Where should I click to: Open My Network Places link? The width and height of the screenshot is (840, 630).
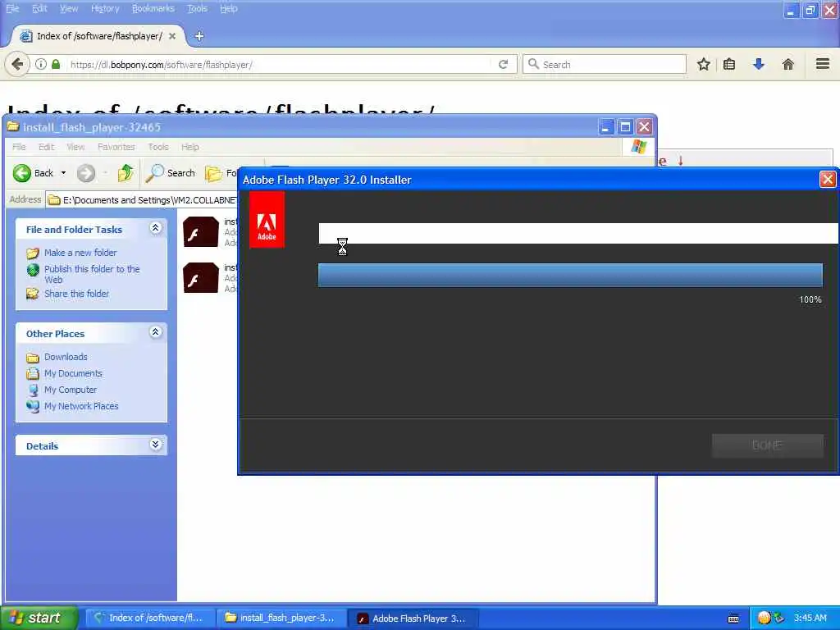coord(81,406)
